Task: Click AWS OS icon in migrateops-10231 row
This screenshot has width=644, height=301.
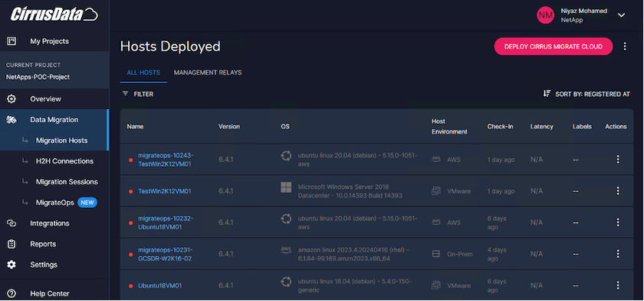Action: click(286, 250)
